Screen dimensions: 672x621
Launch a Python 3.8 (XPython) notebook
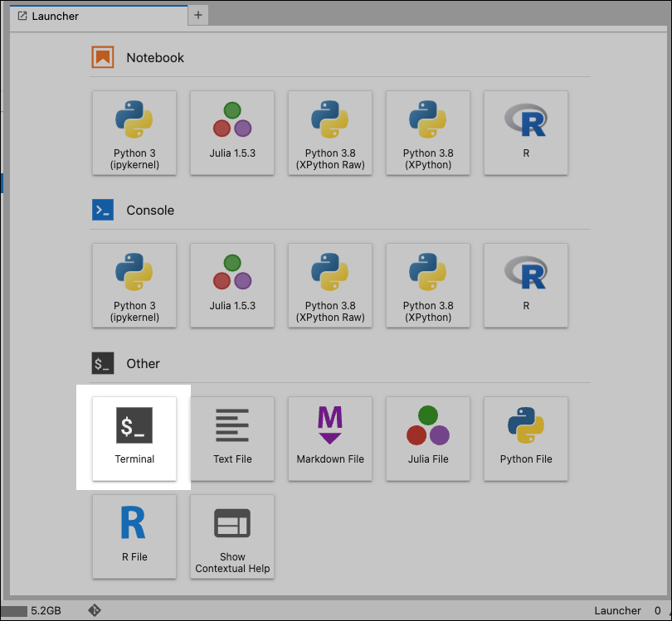pos(427,133)
